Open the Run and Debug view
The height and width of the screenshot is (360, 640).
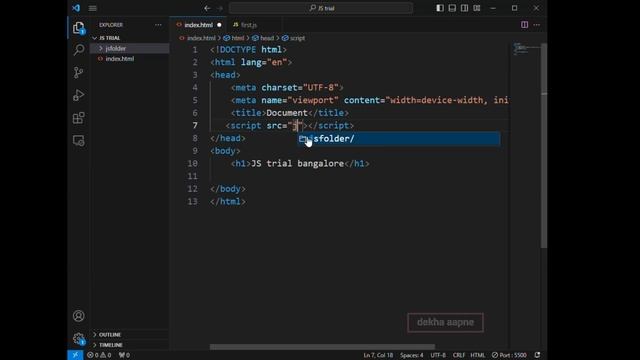pos(79,95)
